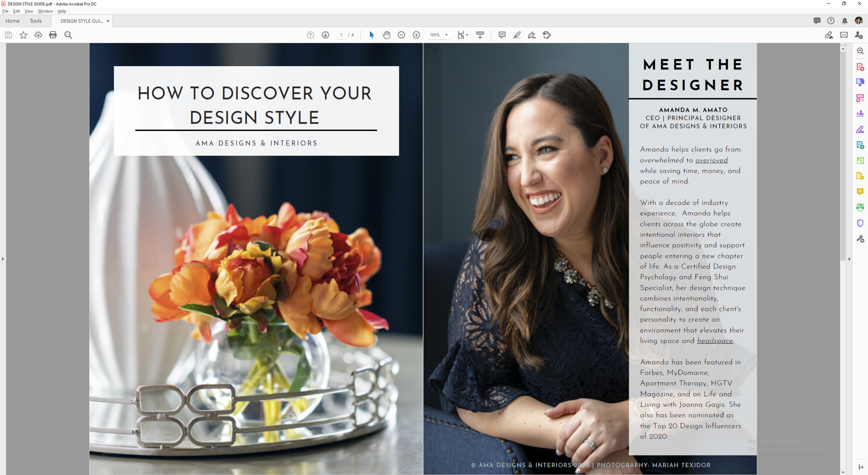The height and width of the screenshot is (475, 868).
Task: Switch to the Tools tab
Action: click(x=35, y=21)
